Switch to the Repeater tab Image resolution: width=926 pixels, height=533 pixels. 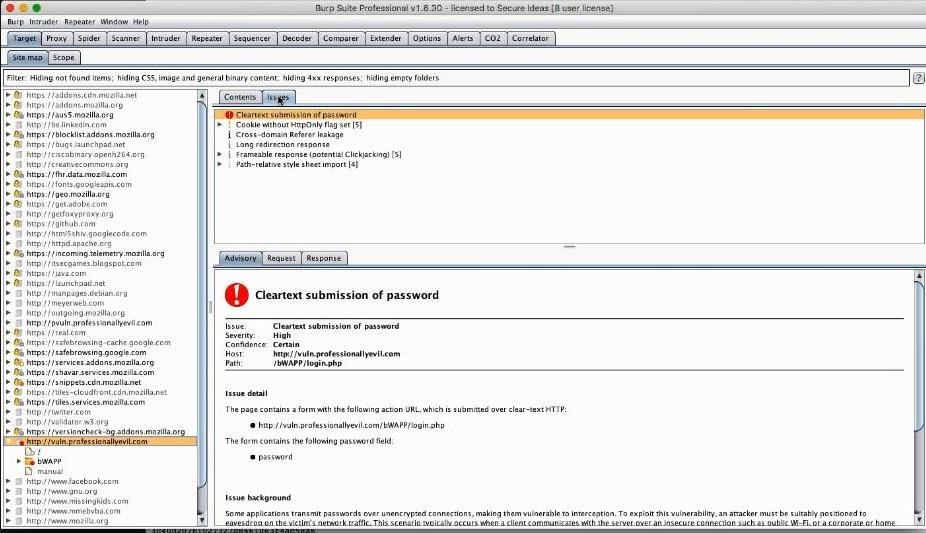coord(207,38)
